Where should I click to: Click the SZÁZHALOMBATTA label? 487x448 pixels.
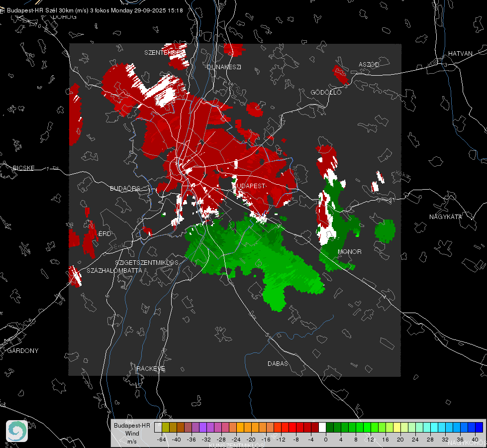coord(114,270)
